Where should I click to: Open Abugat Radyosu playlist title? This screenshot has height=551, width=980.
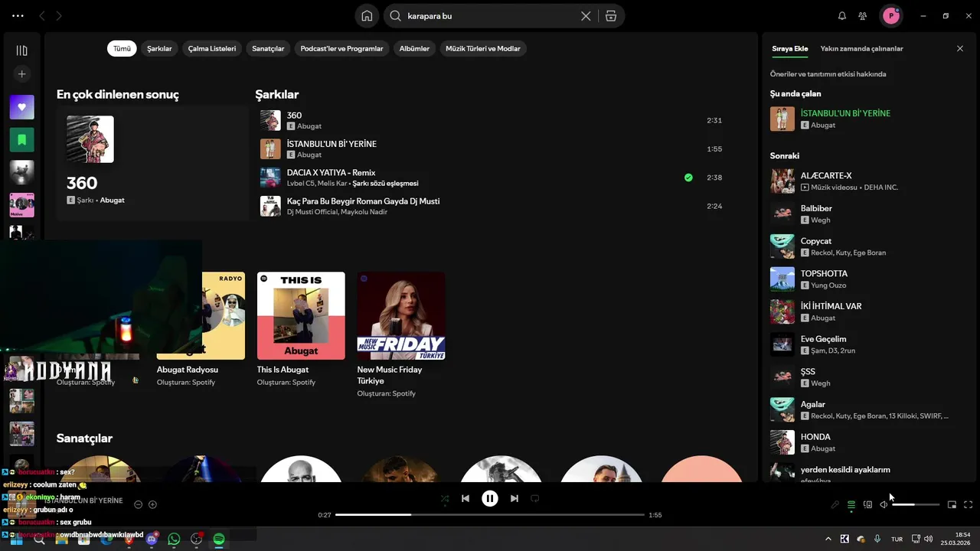tap(188, 370)
